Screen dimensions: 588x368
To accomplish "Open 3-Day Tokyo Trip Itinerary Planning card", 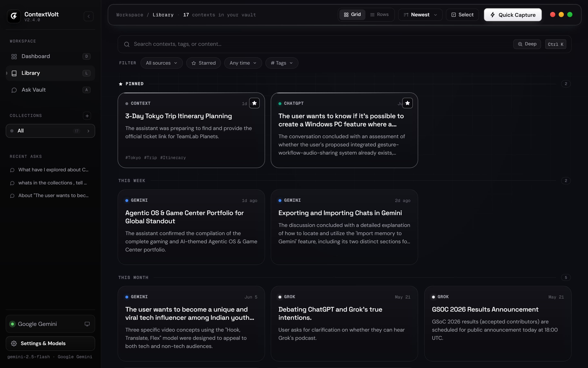I will (191, 130).
